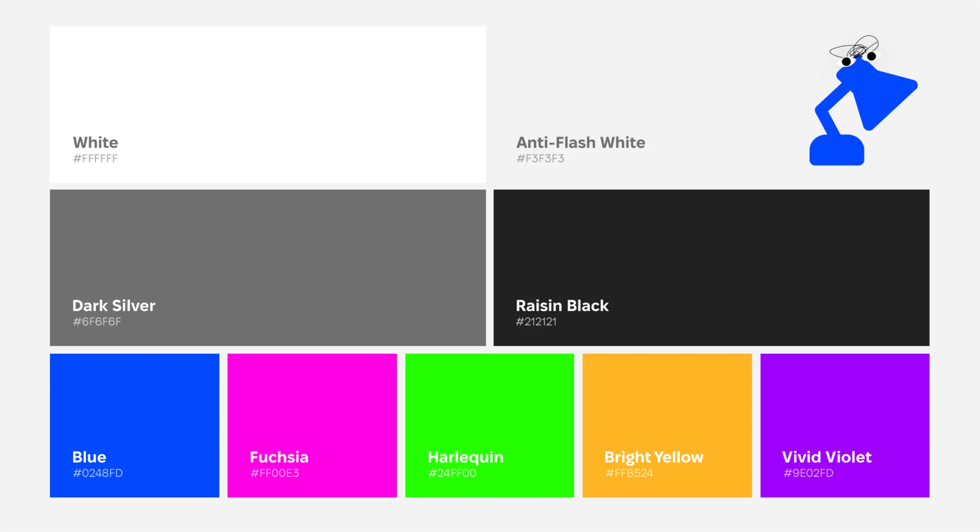Pick the Fuchsia swatch block
The height and width of the screenshot is (532, 980).
pos(312,425)
